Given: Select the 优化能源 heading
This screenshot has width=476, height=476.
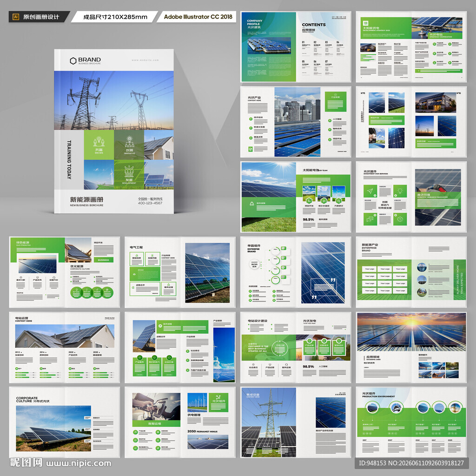Looking at the screenshot, I should coord(77,266).
